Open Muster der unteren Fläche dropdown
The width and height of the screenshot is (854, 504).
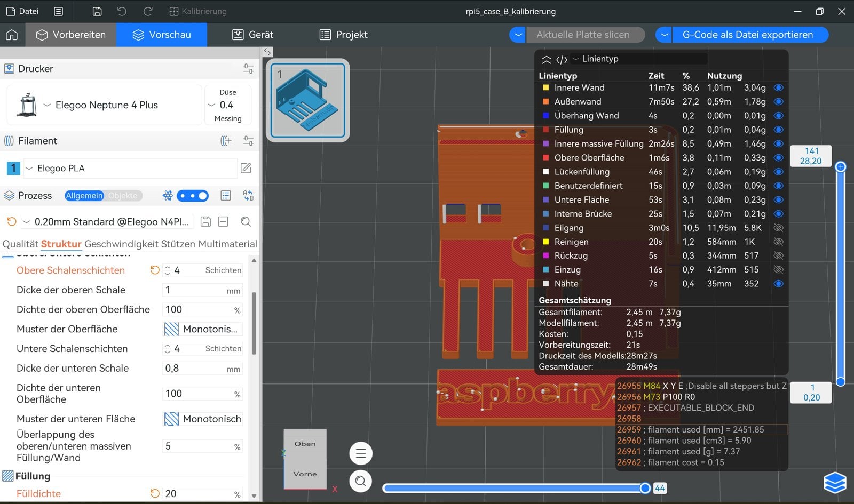pyautogui.click(x=203, y=419)
